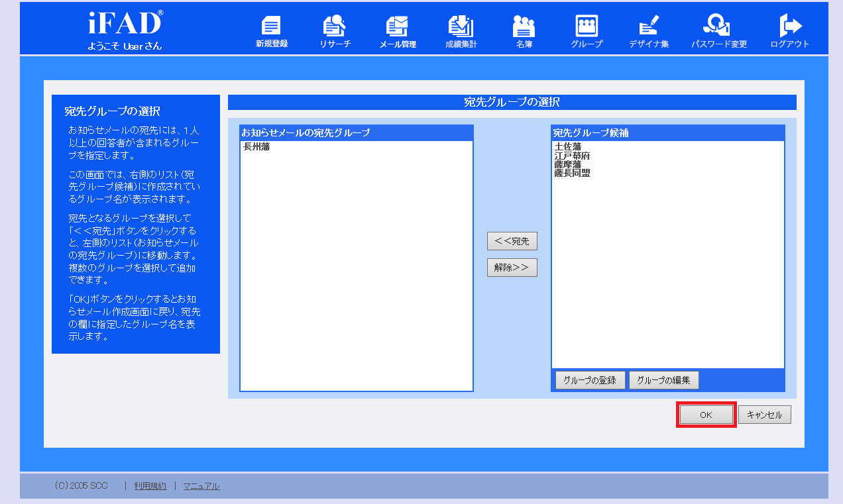
Task: Open the デザイナ集 icon
Action: (x=649, y=32)
